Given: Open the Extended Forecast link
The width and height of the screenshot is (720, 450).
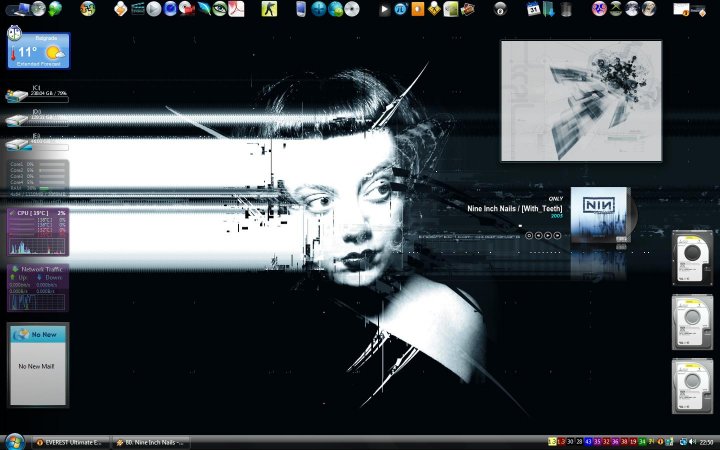Looking at the screenshot, I should pos(39,64).
